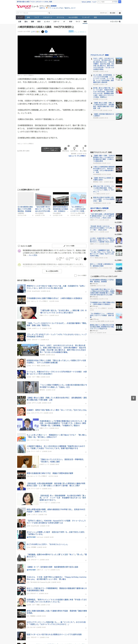Click the Yahoo! JAPAN top bar link
Image resolution: width=138 pixels, height=644 pixels.
click(x=86, y=2)
